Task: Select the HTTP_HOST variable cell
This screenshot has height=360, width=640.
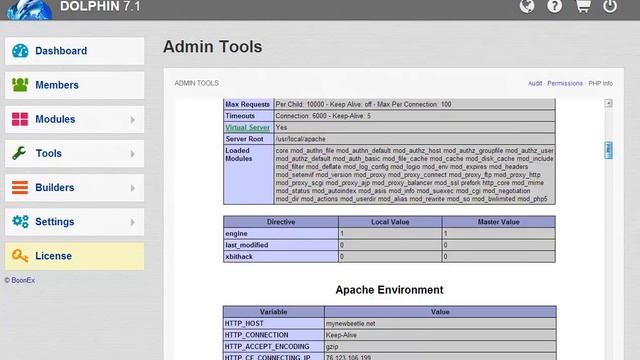Action: (x=273, y=323)
